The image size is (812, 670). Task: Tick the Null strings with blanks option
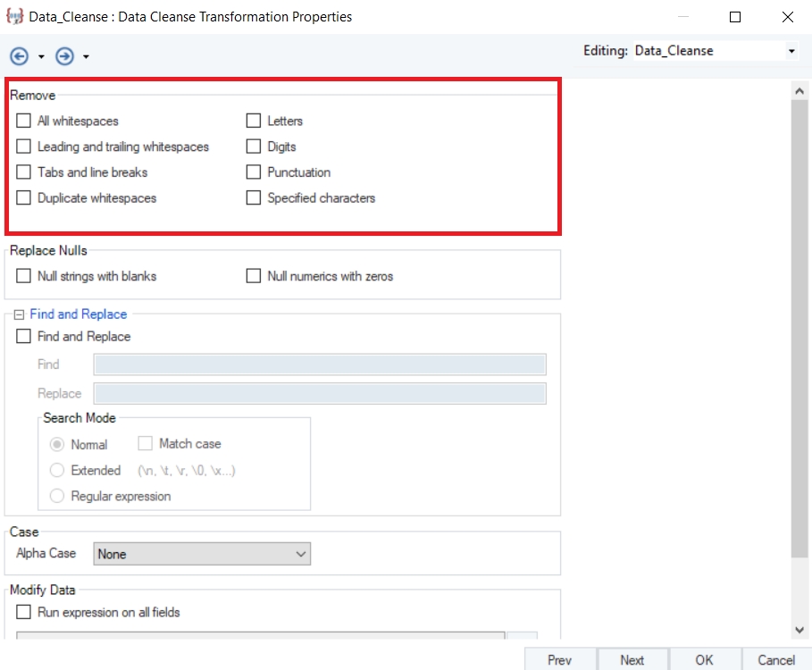(x=24, y=276)
